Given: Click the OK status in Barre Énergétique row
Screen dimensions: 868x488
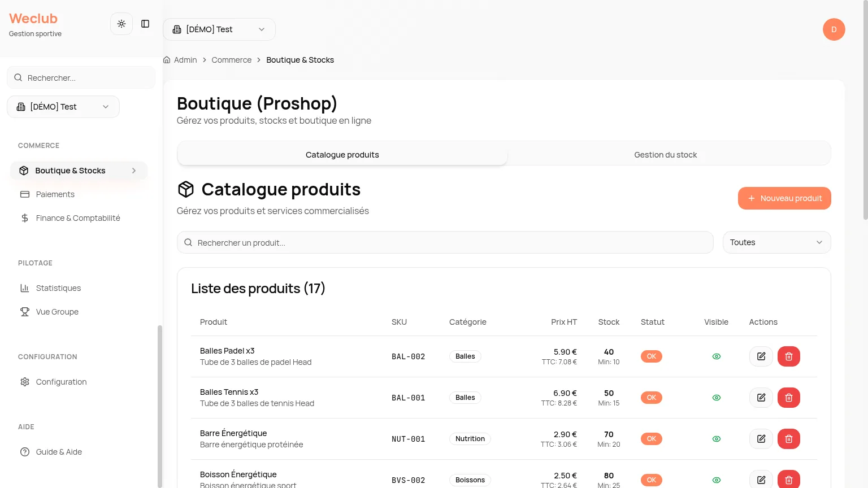Looking at the screenshot, I should coord(652,439).
